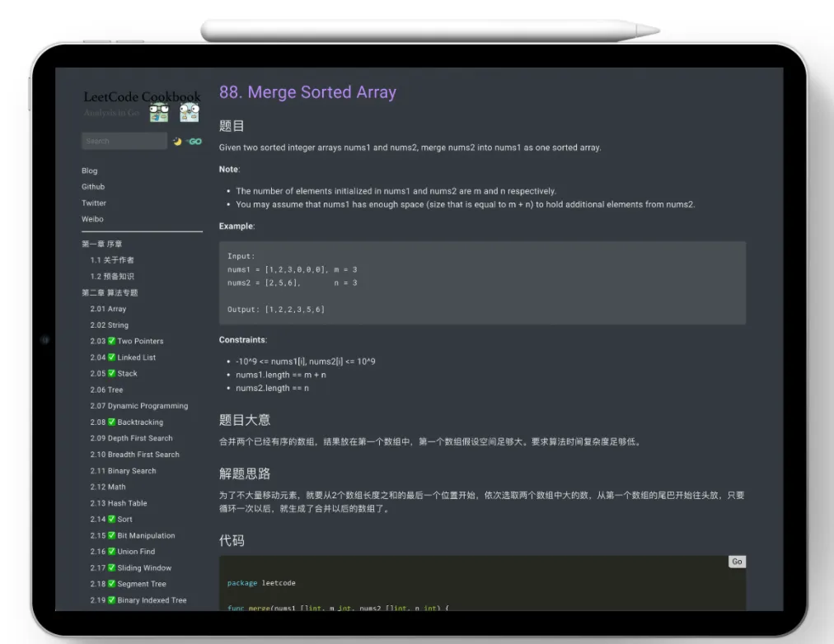
Task: Go to 2.05 Stack section
Action: point(113,374)
